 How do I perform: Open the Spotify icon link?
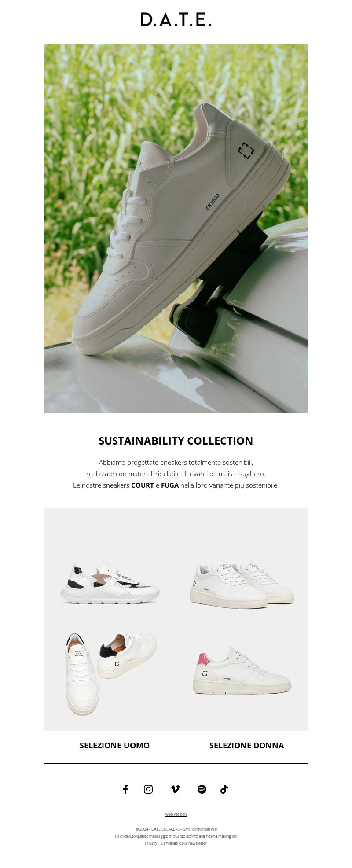tap(202, 789)
